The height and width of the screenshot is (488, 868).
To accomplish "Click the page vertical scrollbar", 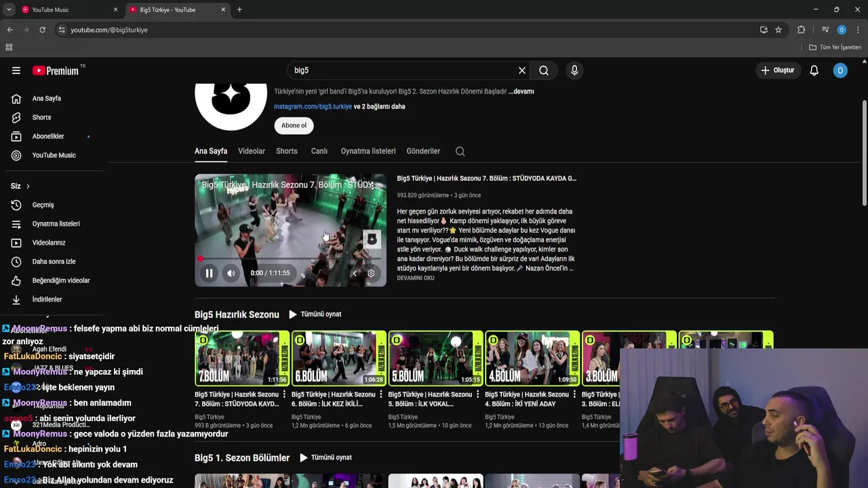I will point(864,152).
